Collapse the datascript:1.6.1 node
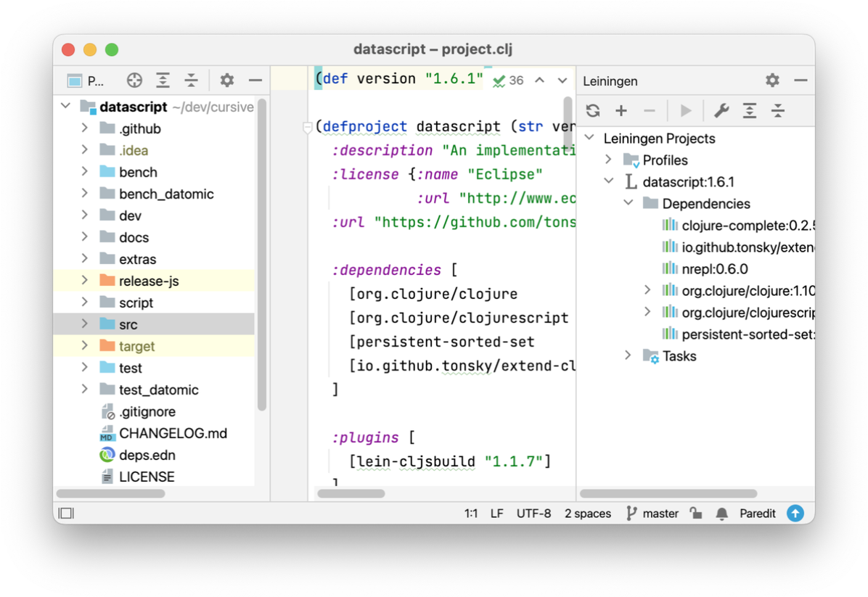Screen dimensions: 868x597 tap(608, 181)
